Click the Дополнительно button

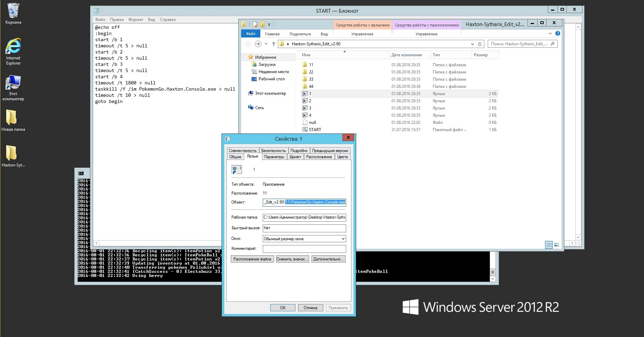(x=328, y=259)
